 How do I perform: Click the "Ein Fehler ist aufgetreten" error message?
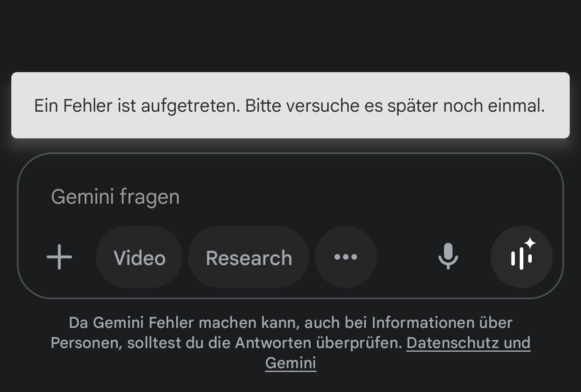290,106
